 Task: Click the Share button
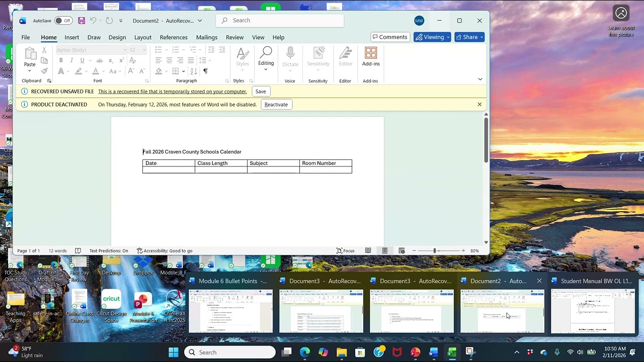[469, 37]
